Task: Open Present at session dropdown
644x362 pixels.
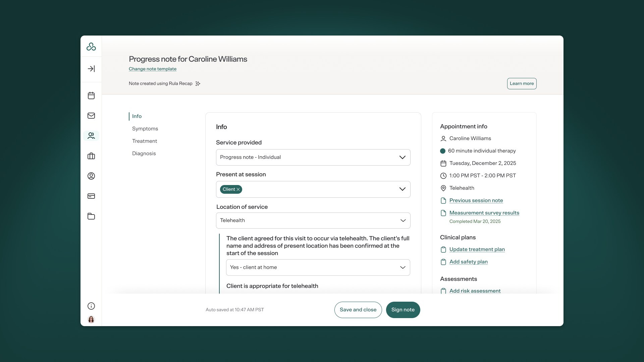Action: click(402, 189)
